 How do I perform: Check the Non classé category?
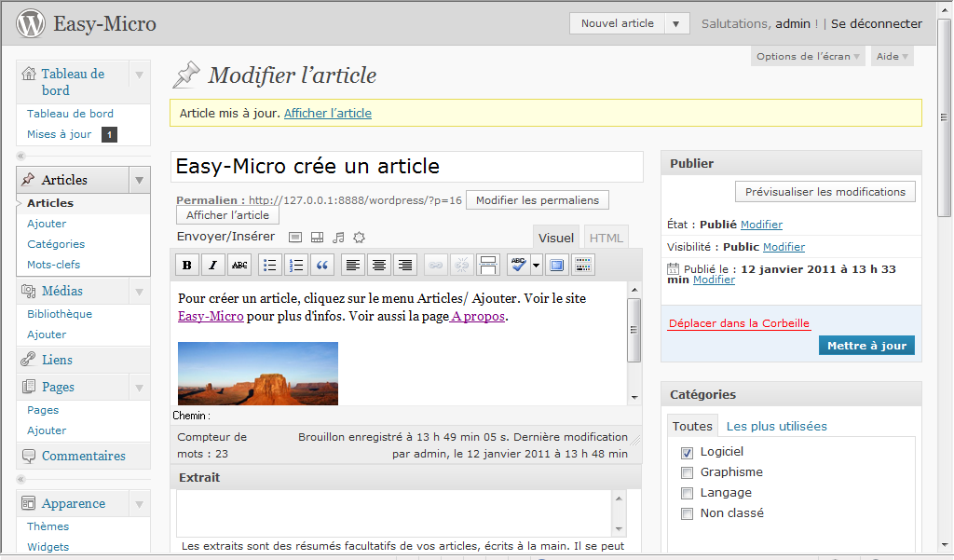[687, 513]
